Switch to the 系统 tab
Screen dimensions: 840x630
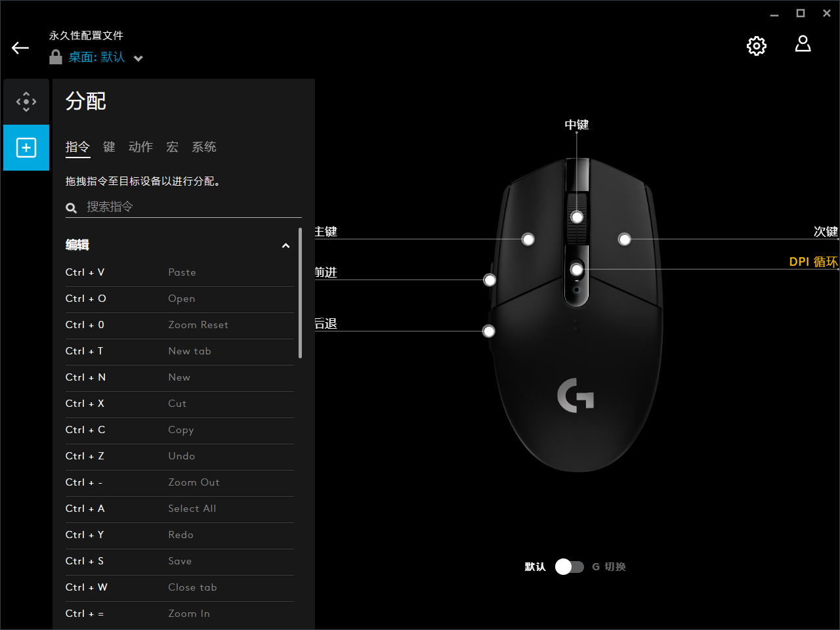204,147
